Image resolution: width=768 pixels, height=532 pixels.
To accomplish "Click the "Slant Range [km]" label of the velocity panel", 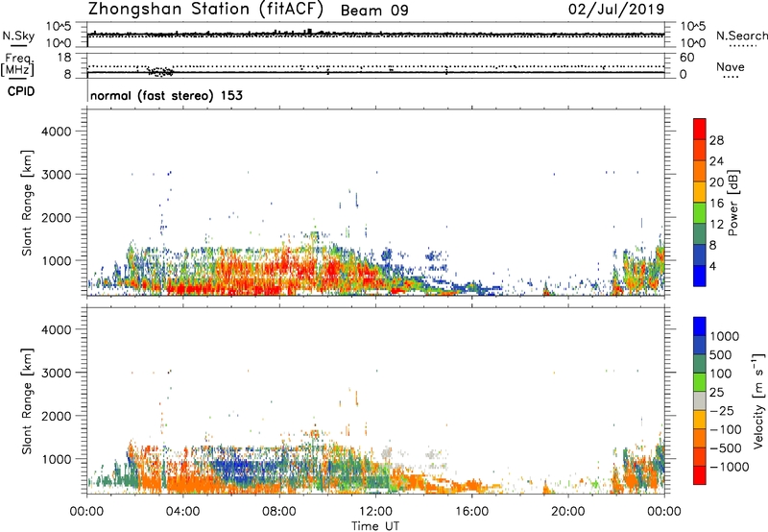I will pos(27,401).
